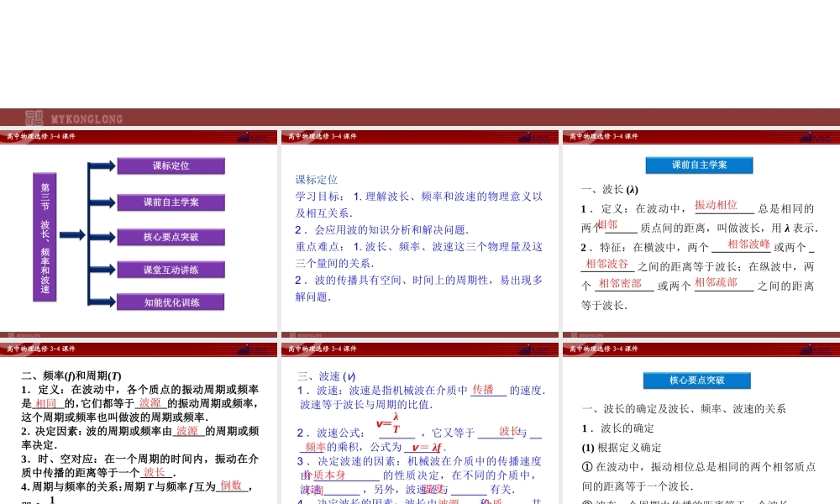Open 核心要点突破 from the flowchart
This screenshot has width=840, height=504.
pos(172,236)
